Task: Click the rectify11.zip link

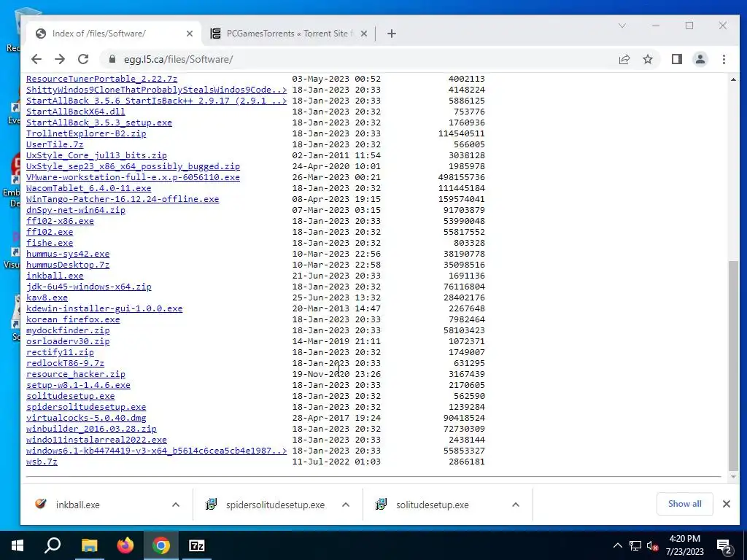Action: (x=60, y=352)
